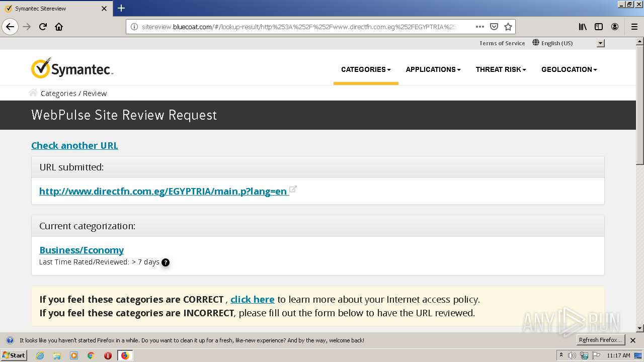
Task: Click the help question mark near Last Time Rated
Action: [166, 262]
